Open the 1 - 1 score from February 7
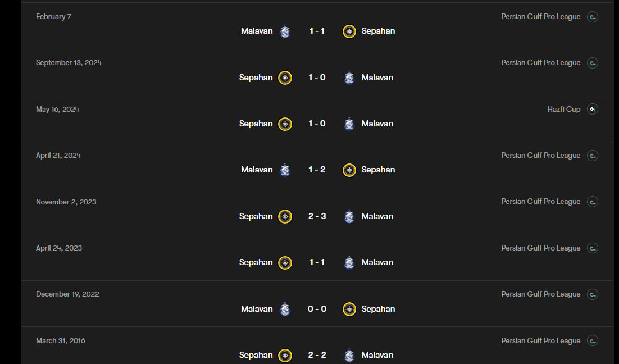Image resolution: width=619 pixels, height=364 pixels. click(x=317, y=31)
